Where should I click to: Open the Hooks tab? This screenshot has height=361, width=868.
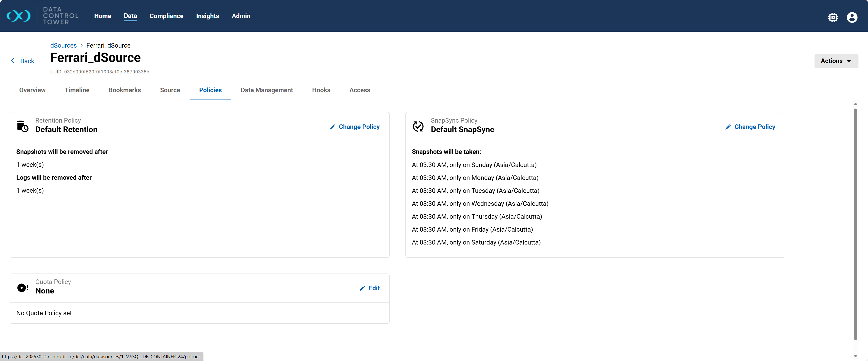point(321,90)
